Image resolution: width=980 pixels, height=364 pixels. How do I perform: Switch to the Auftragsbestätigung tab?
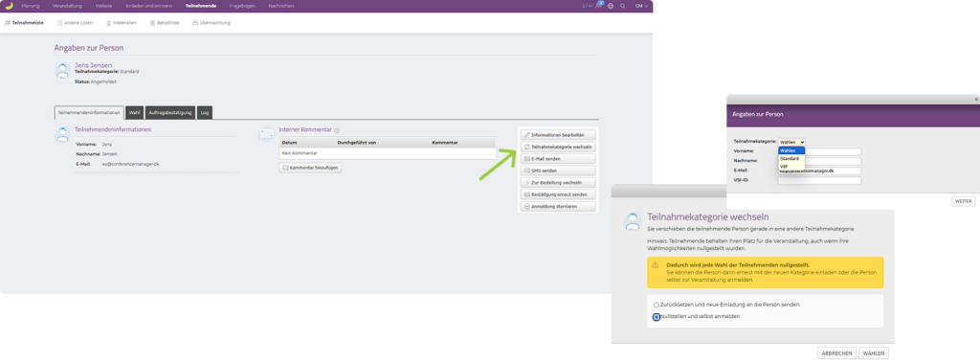click(170, 113)
